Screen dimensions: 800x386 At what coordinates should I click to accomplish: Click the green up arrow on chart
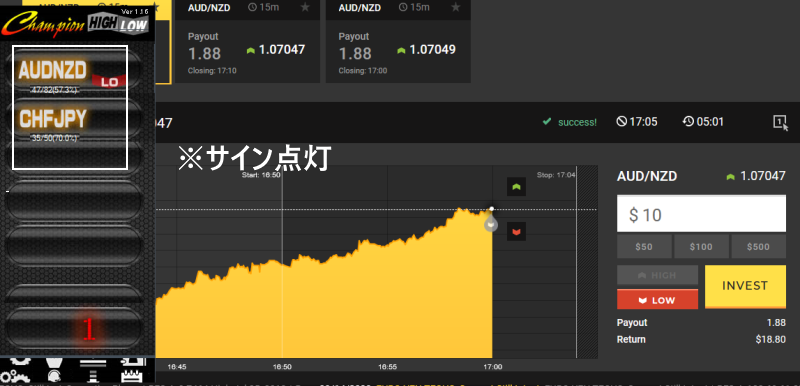[516, 187]
